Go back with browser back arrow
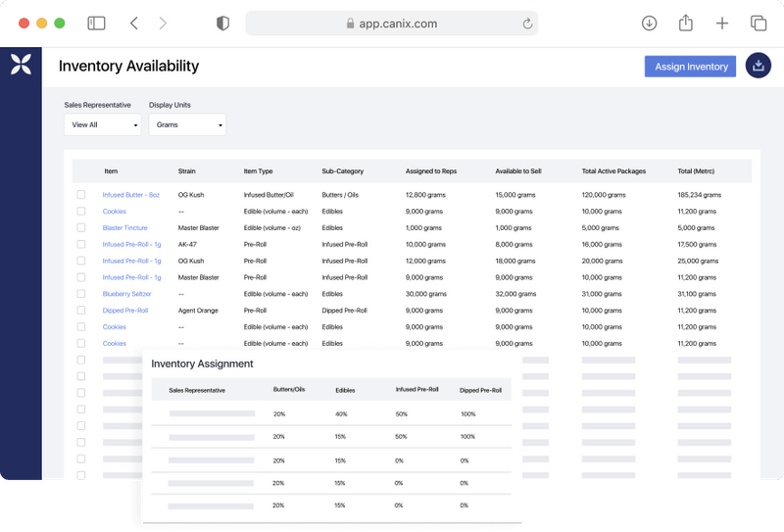The image size is (784, 532). coord(134,23)
